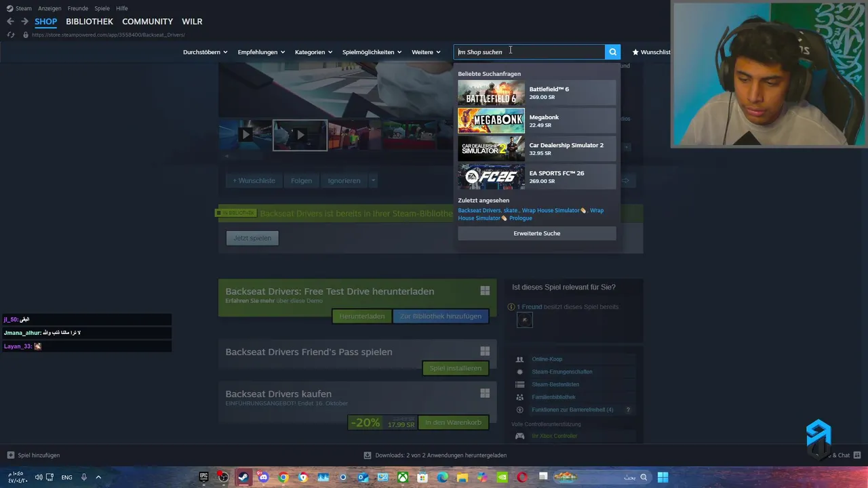
Task: Open Megabonk search suggestion
Action: (x=536, y=121)
